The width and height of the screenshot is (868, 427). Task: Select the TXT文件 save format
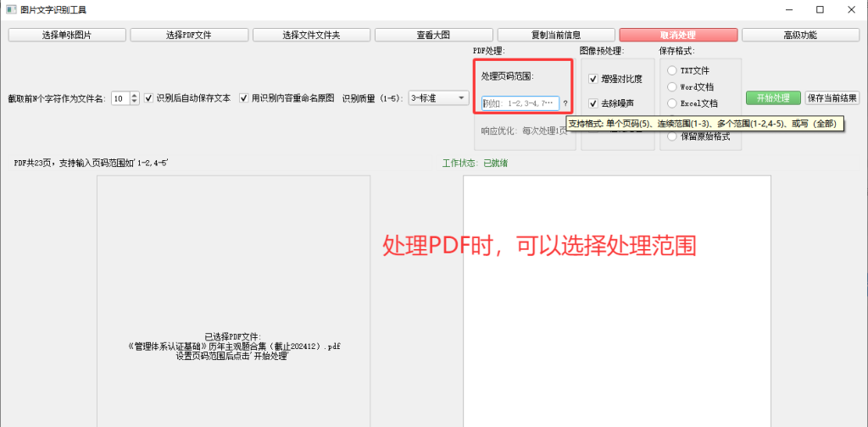pyautogui.click(x=689, y=71)
